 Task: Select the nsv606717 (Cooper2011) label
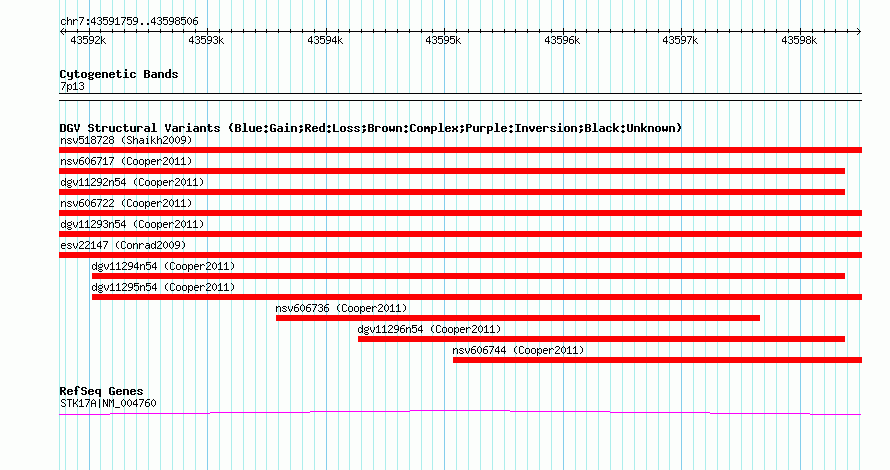(126, 161)
